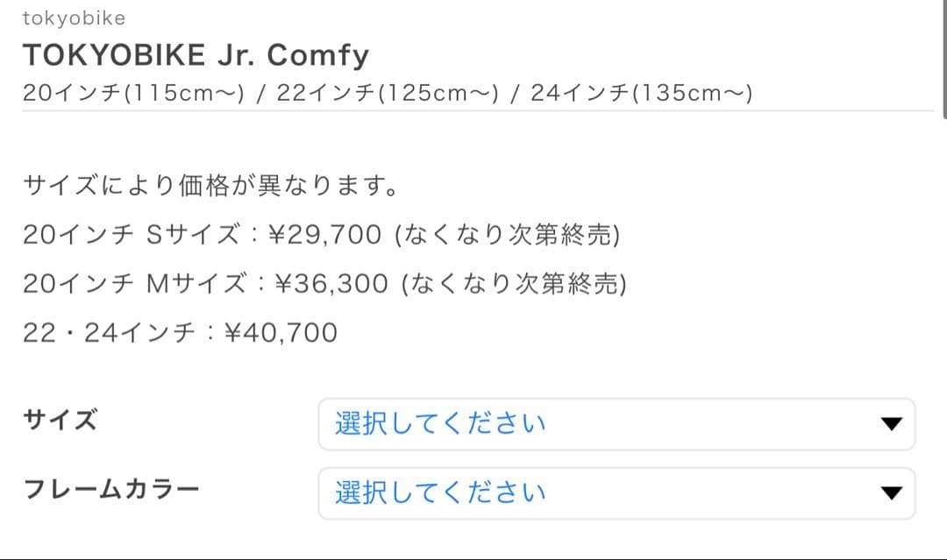Click the frame color dropdown's down arrow
Screen dimensions: 947x560
point(891,493)
